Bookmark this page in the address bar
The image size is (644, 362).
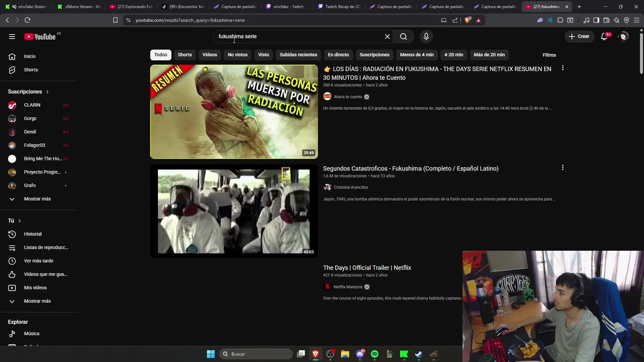[x=115, y=20]
